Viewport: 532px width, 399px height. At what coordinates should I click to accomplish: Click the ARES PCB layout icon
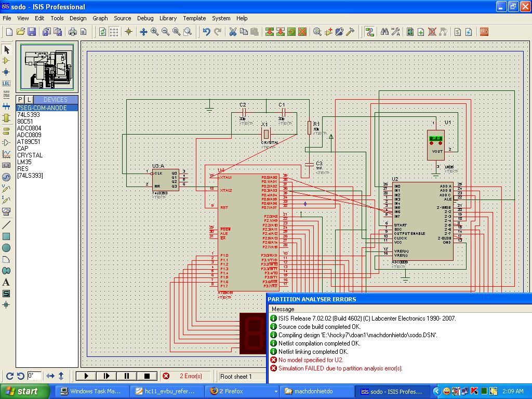(x=484, y=32)
